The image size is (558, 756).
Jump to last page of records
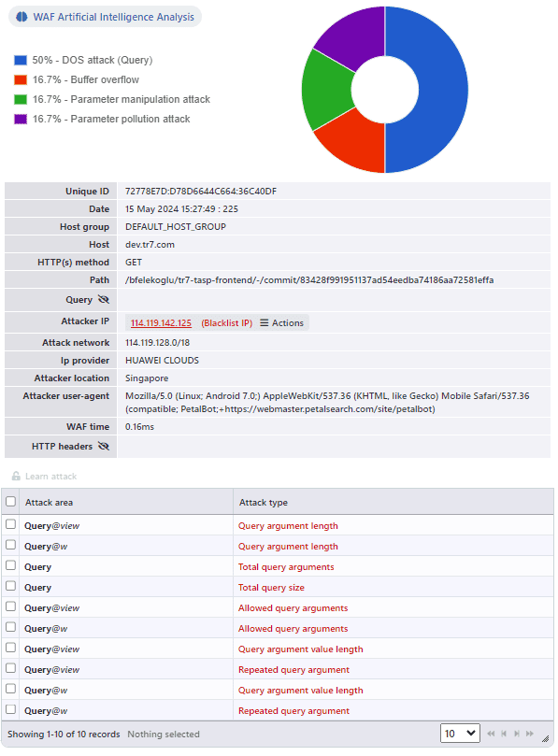[x=530, y=734]
